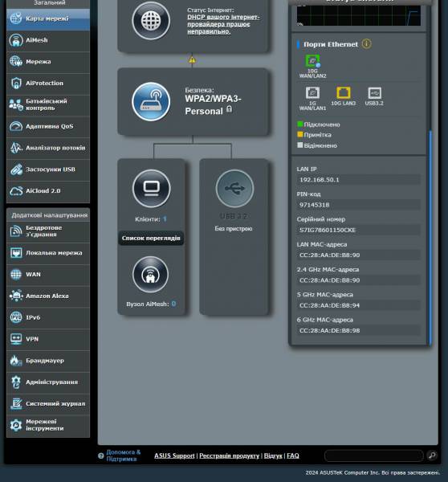
Task: Click the AiMesh node count 0
Action: pyautogui.click(x=173, y=304)
